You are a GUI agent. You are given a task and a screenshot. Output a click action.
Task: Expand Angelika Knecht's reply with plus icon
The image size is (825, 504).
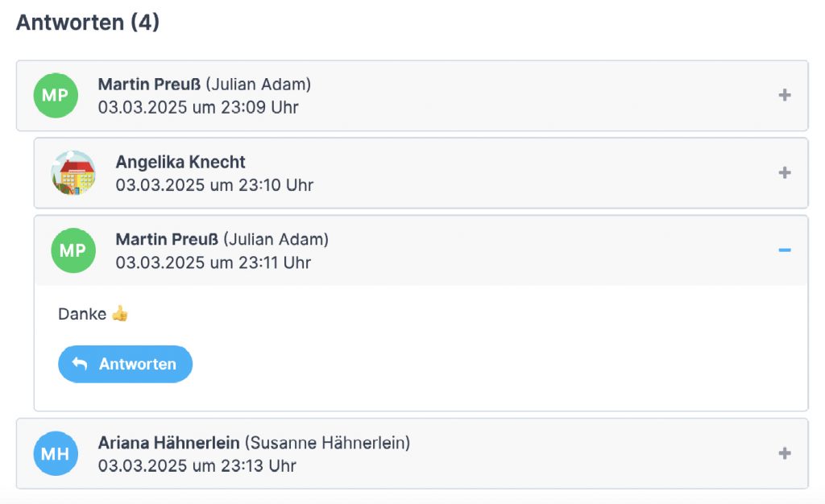(x=784, y=172)
